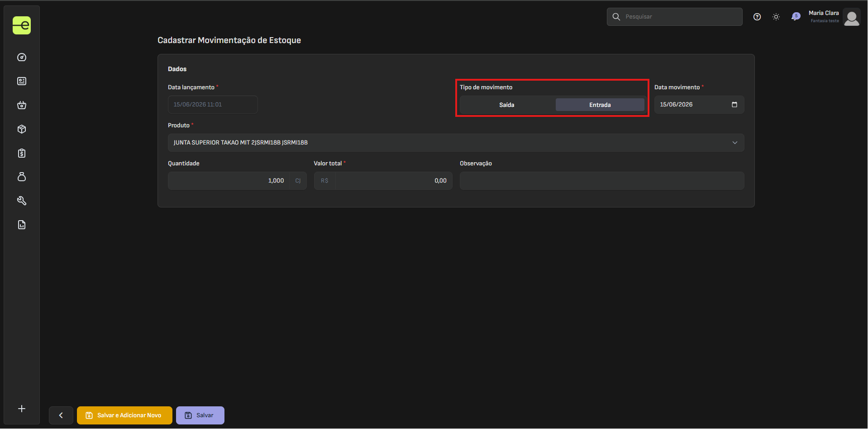Toggle the light theme sun icon
868x429 pixels.
[x=776, y=17]
